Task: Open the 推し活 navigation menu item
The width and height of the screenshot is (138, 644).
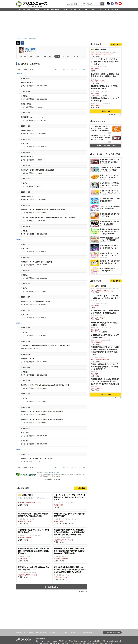Action: pyautogui.click(x=107, y=10)
